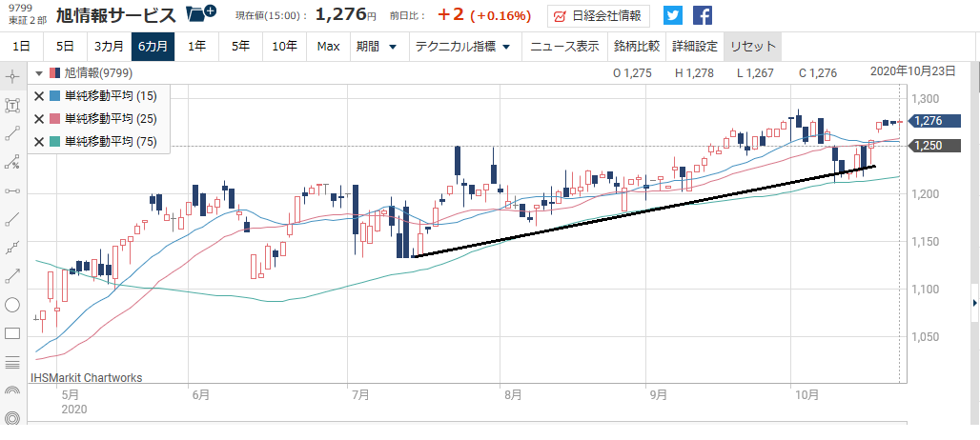Click the 旭情報サービス company name
The width and height of the screenshot is (980, 440).
click(116, 15)
